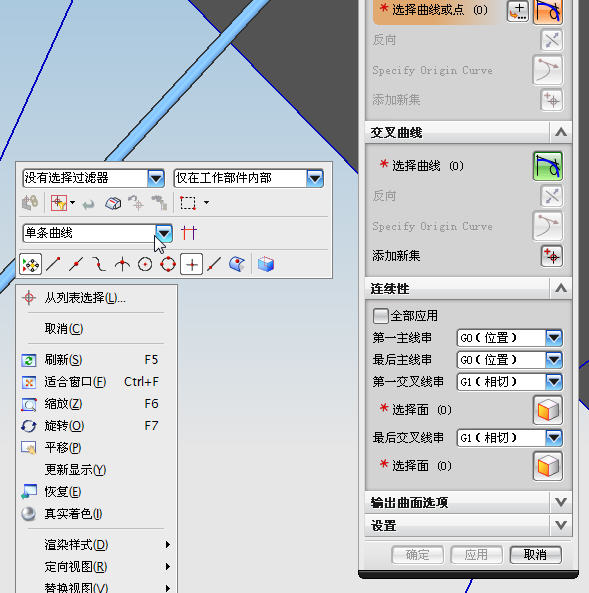Click the greyed deselect all icon
589x593 pixels.
(x=136, y=203)
